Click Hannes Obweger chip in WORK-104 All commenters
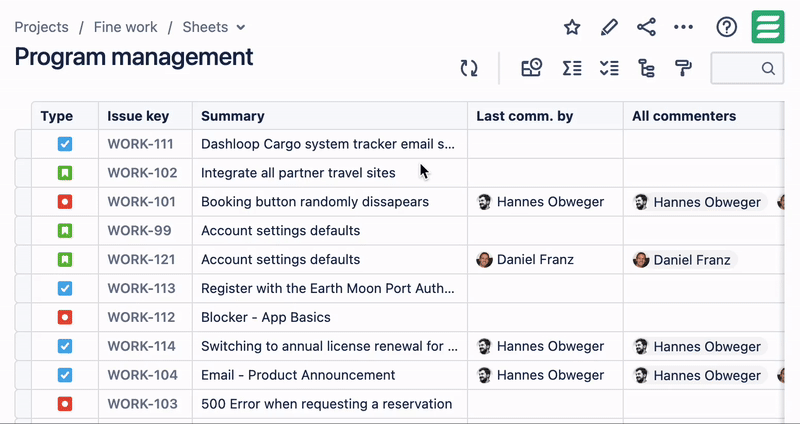The height and width of the screenshot is (424, 800). [700, 376]
